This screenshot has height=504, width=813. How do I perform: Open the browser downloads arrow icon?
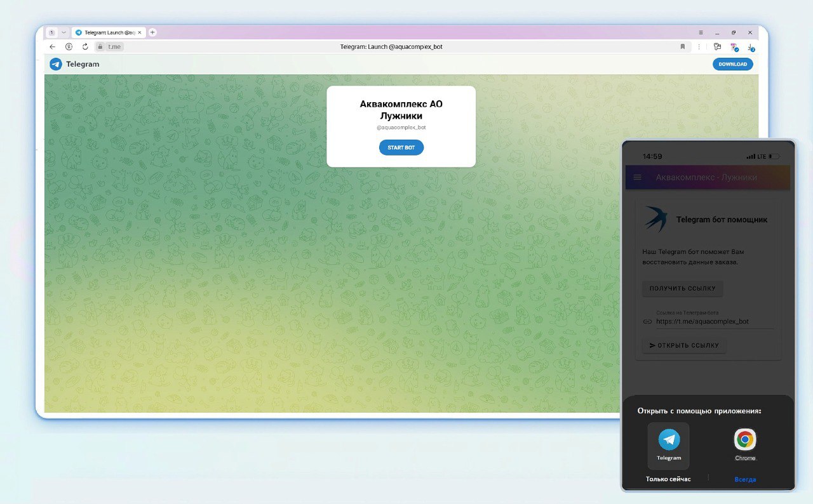click(751, 47)
